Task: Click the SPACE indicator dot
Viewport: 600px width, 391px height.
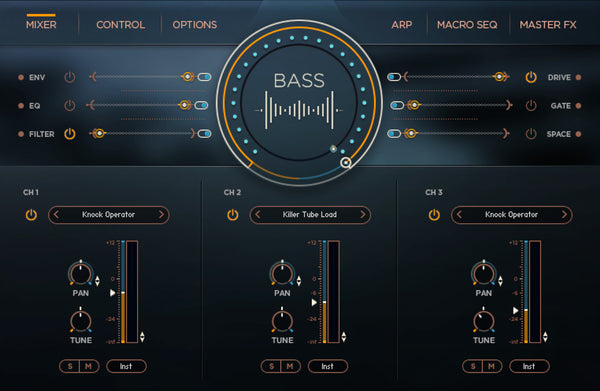Action: click(578, 134)
